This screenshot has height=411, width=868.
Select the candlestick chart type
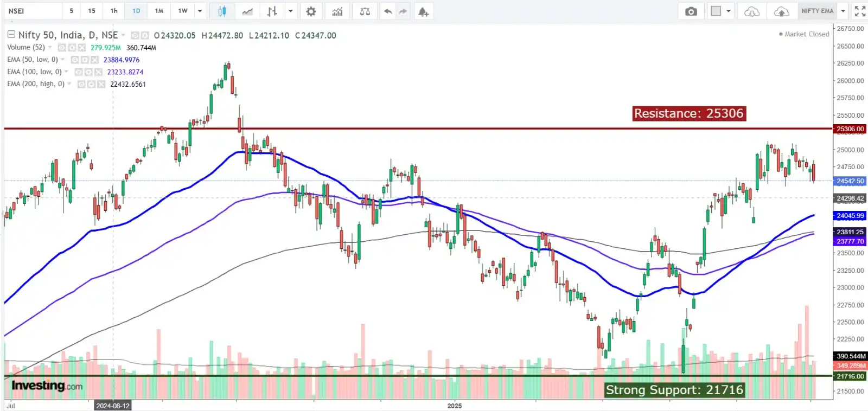pyautogui.click(x=222, y=11)
